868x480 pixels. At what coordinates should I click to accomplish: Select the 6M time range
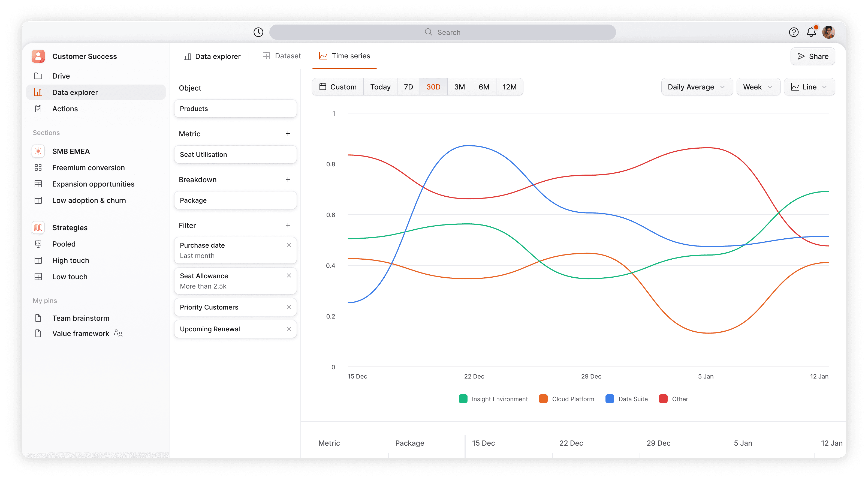tap(484, 87)
